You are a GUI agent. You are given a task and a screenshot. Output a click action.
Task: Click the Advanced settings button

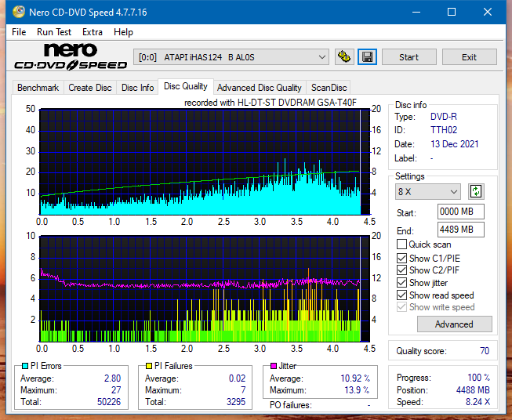pos(454,324)
